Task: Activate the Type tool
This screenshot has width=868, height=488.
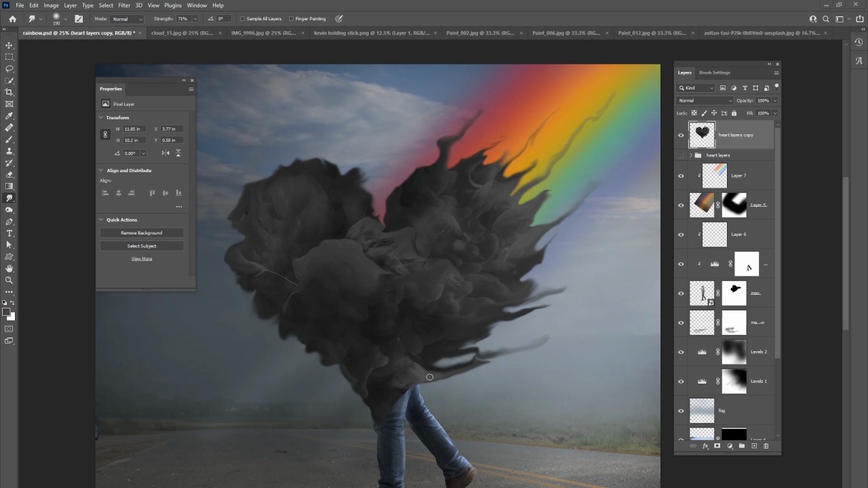Action: click(9, 233)
